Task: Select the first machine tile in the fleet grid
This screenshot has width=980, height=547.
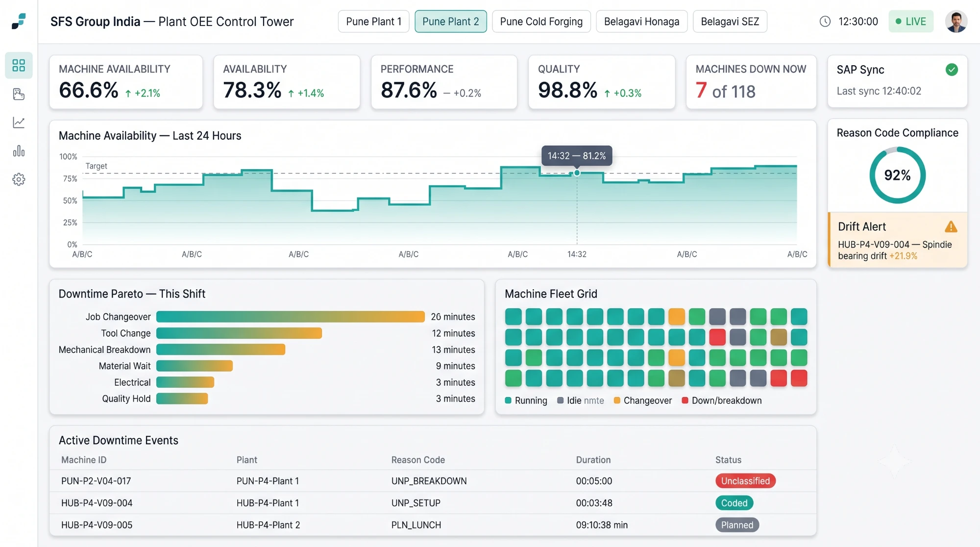Action: [x=513, y=317]
